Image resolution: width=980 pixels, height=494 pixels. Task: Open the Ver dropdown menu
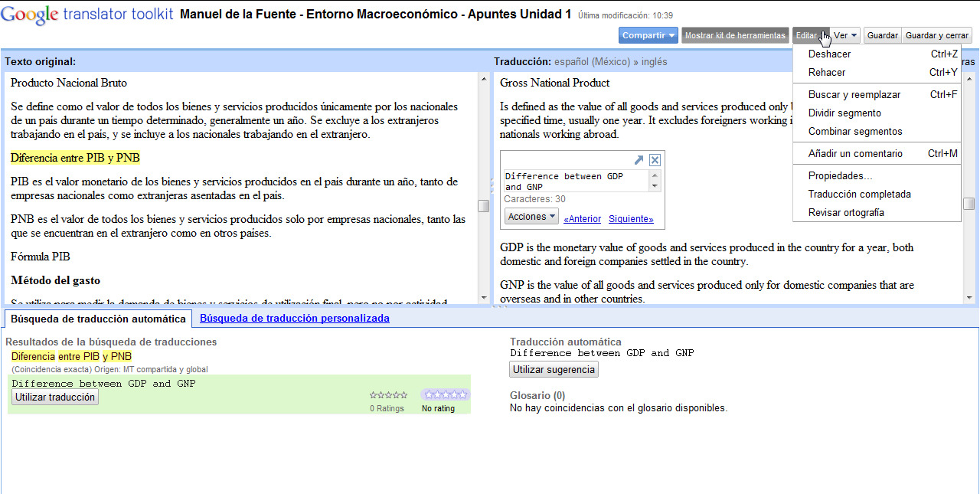coord(845,35)
